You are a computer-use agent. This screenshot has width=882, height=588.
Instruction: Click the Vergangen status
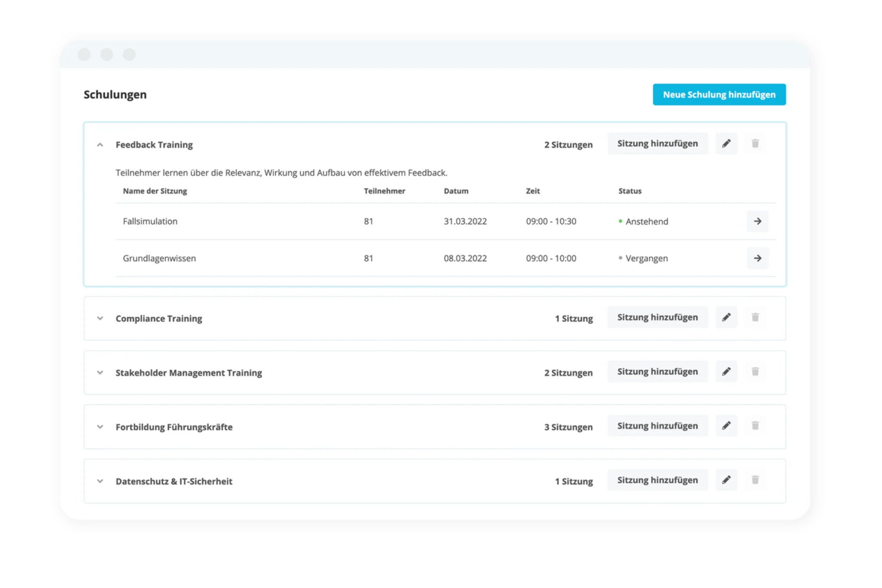(x=643, y=258)
